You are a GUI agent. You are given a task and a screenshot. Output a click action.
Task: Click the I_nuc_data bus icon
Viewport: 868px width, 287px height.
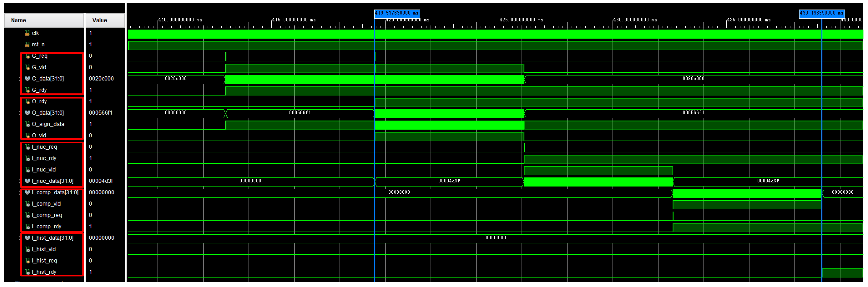point(27,181)
